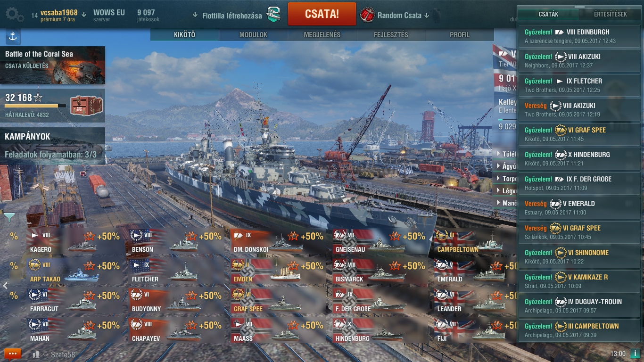The image size is (644, 362).
Task: Expand the Flottilla létrehozása dropdown
Action: click(228, 15)
